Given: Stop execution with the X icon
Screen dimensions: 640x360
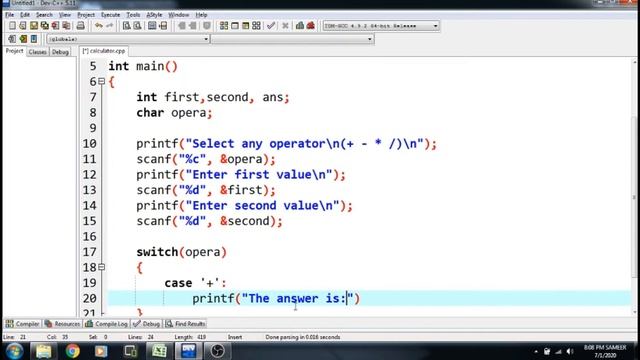Looking at the screenshot, I should point(285,26).
